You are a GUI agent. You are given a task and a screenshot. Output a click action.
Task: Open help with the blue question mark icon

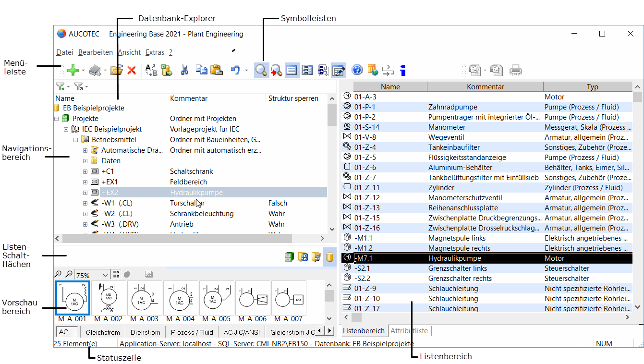[x=357, y=71]
